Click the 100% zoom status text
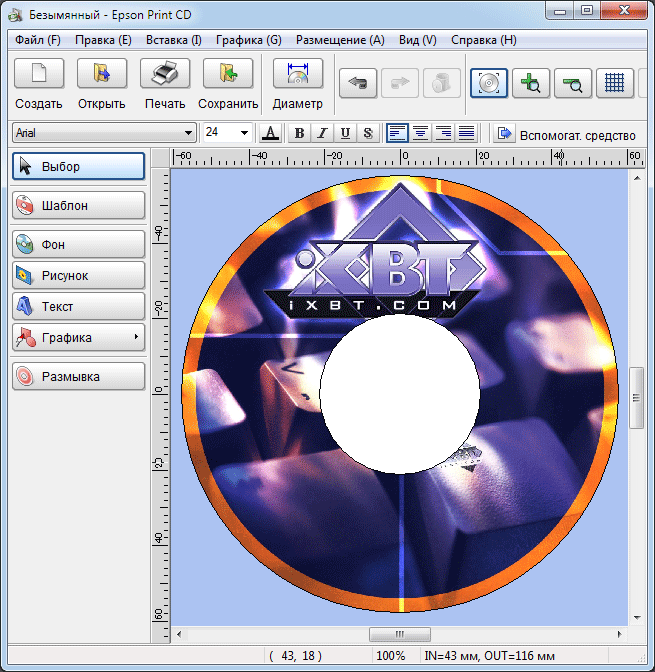 click(391, 656)
